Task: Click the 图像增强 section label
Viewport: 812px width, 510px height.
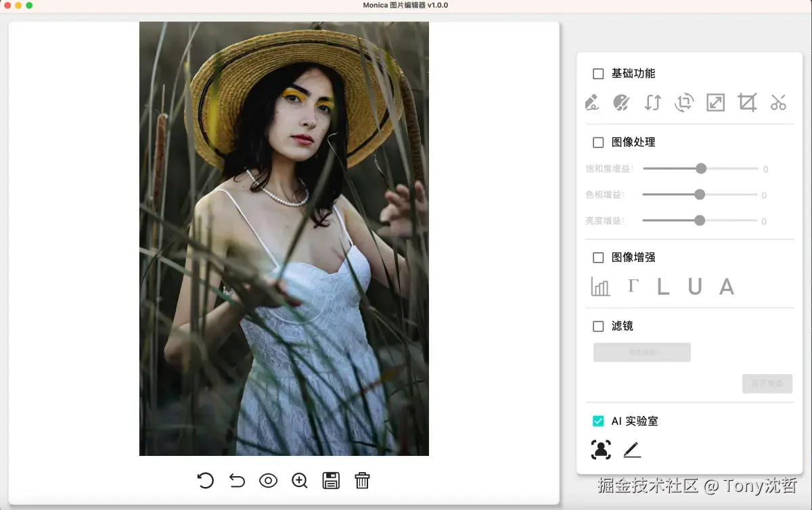Action: (x=633, y=258)
